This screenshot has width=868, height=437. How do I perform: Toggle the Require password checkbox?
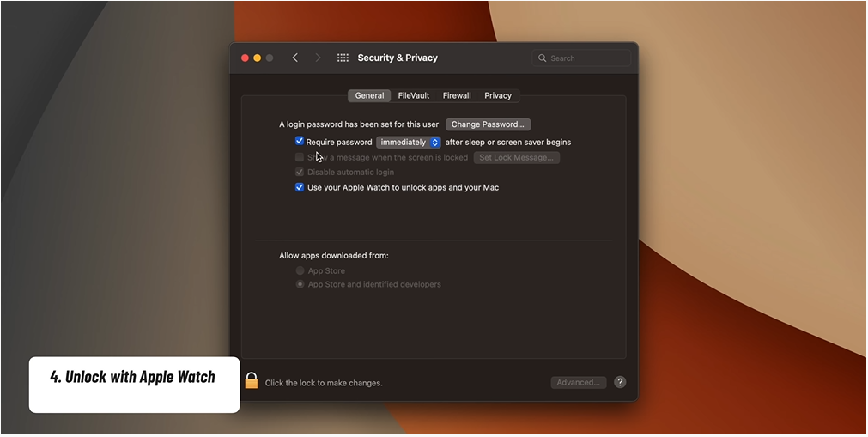300,142
